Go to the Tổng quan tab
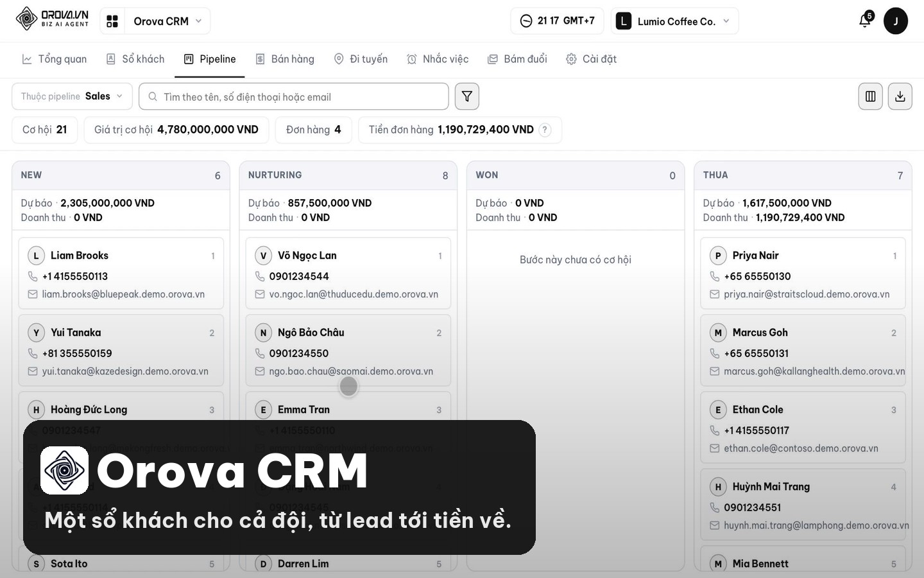 click(x=55, y=59)
